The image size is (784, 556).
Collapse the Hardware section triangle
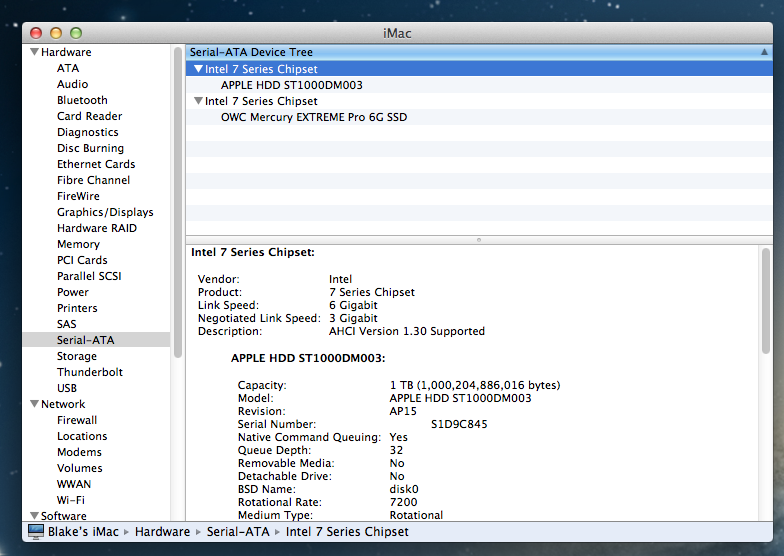[34, 52]
